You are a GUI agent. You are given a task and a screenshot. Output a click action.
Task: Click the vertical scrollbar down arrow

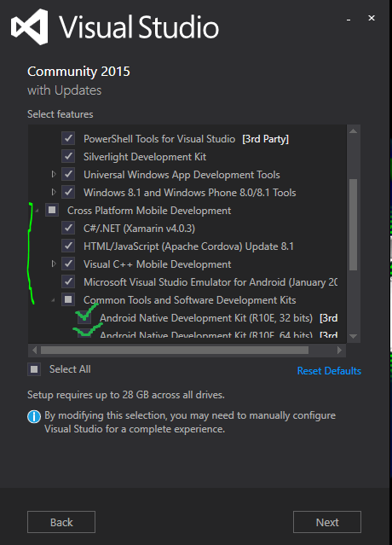tap(354, 336)
